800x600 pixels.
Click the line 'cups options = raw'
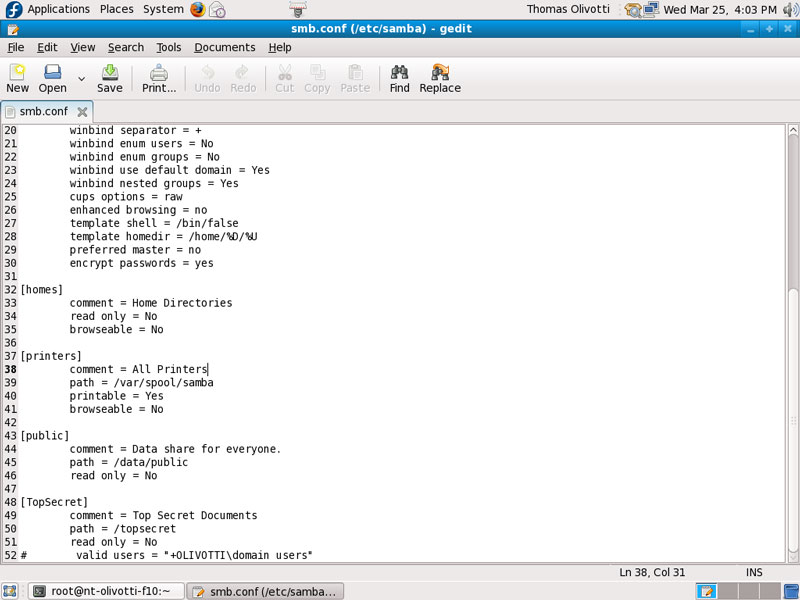pos(126,197)
